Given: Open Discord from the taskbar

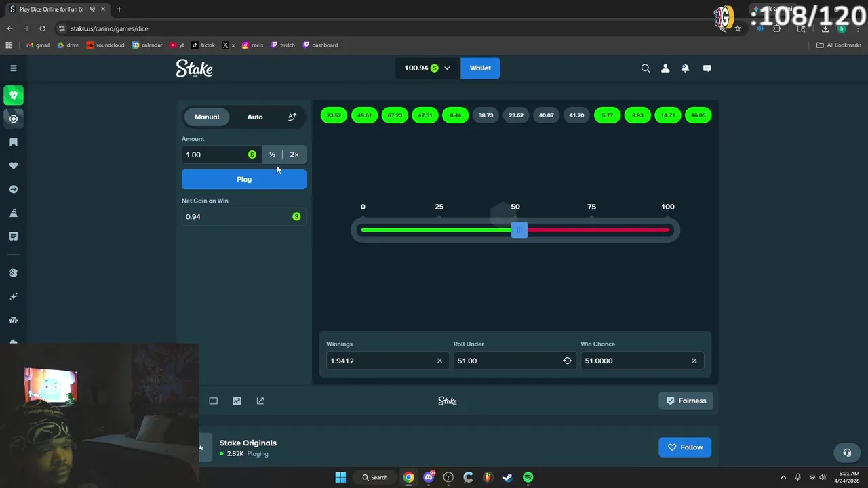Looking at the screenshot, I should [x=429, y=477].
